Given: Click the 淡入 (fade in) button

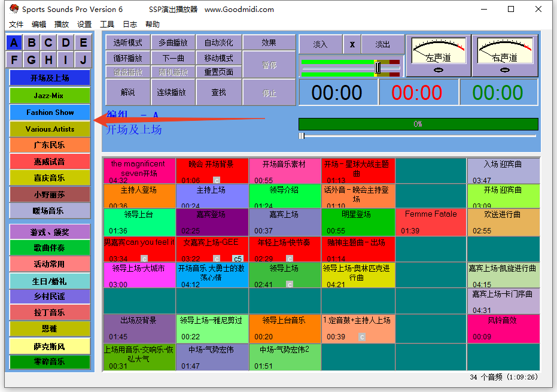Looking at the screenshot, I should click(x=320, y=44).
